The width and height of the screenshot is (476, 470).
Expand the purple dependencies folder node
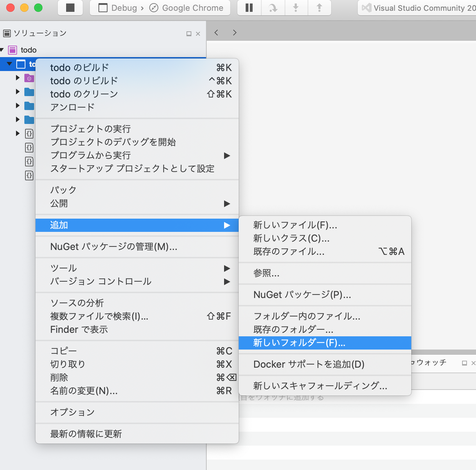click(x=18, y=78)
